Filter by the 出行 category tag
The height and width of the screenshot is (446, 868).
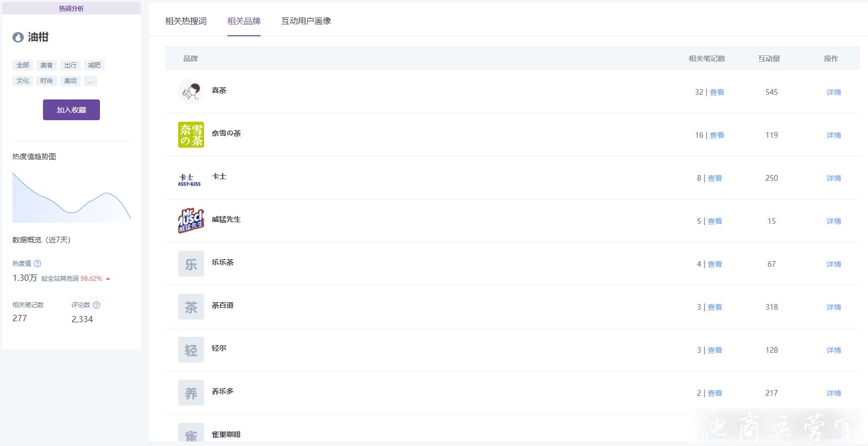pos(70,65)
